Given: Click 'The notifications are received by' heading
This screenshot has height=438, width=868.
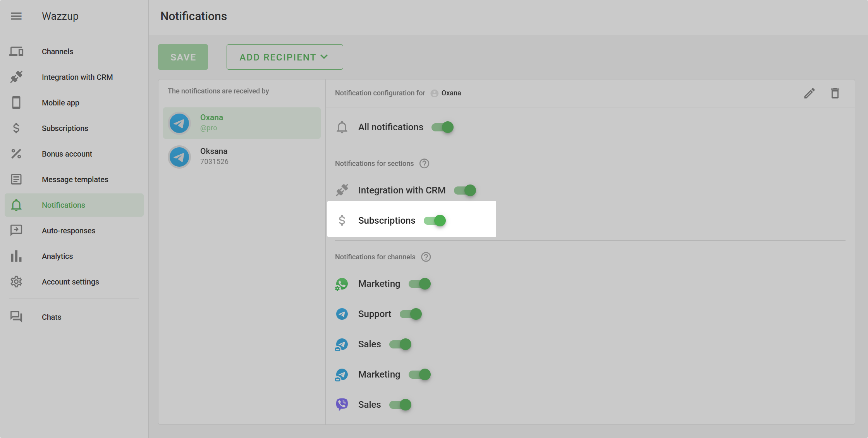Looking at the screenshot, I should 218,91.
